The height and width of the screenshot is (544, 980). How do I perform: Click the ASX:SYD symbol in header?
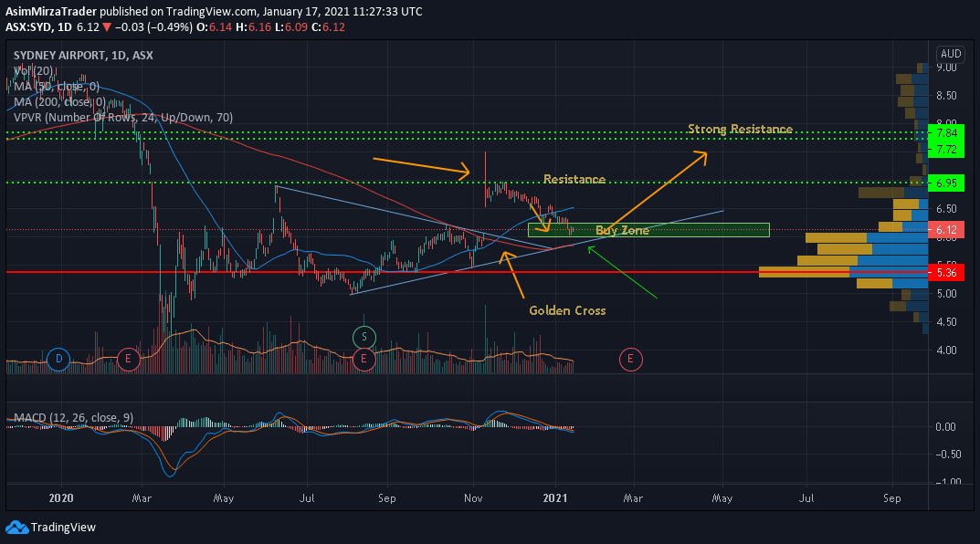pyautogui.click(x=28, y=26)
